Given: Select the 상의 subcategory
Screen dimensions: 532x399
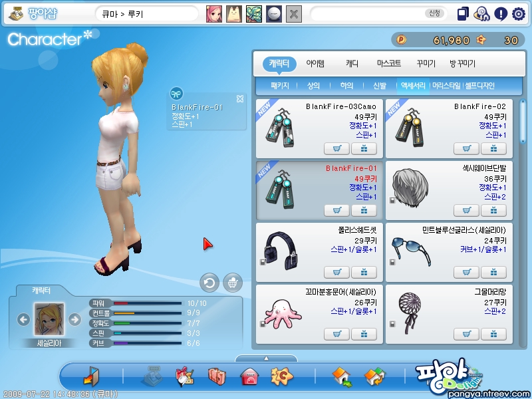Looking at the screenshot, I should 313,86.
